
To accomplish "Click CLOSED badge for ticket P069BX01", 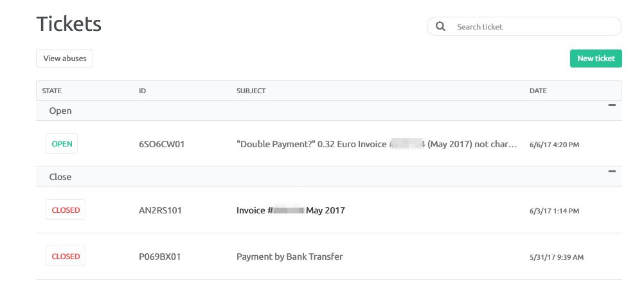I will pos(66,256).
